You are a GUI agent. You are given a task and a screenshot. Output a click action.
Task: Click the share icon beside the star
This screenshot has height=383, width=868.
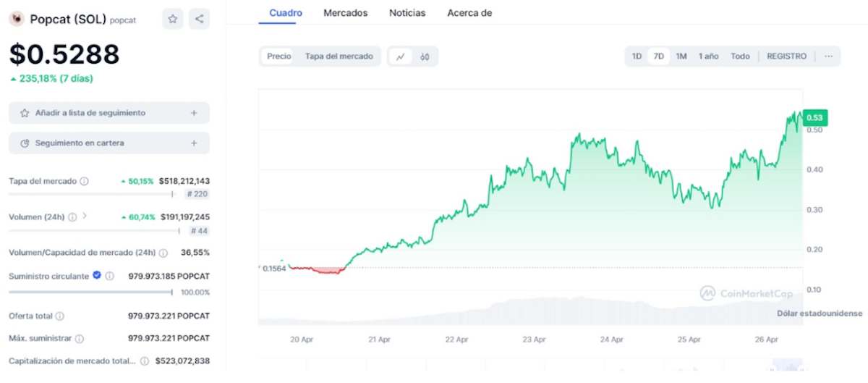(200, 20)
